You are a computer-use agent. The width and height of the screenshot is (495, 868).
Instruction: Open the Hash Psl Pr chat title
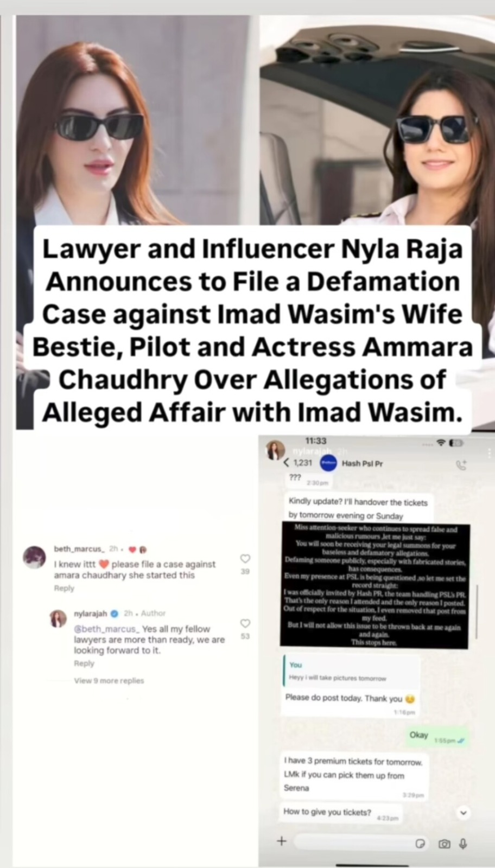coord(362,463)
